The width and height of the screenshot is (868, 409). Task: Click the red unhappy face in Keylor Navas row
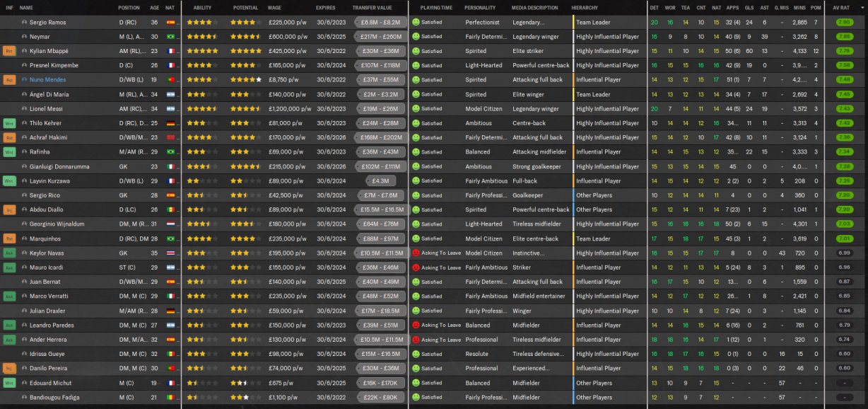(x=416, y=253)
